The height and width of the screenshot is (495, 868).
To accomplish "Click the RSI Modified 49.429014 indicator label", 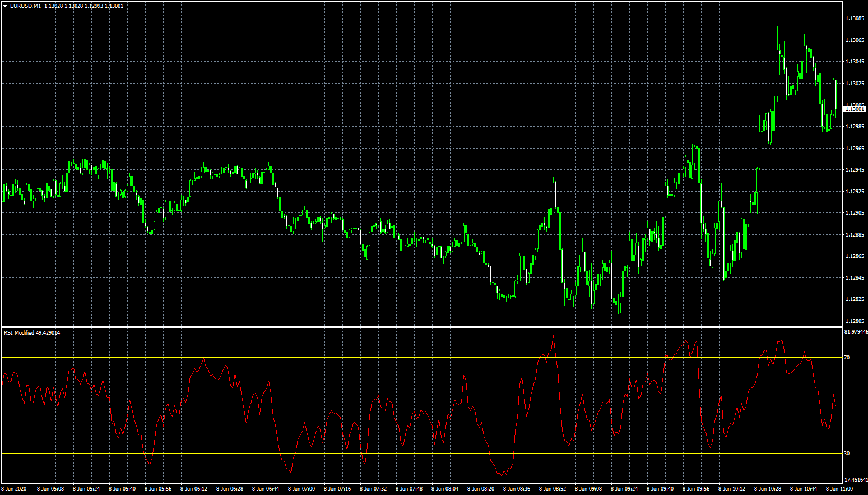I will click(32, 333).
